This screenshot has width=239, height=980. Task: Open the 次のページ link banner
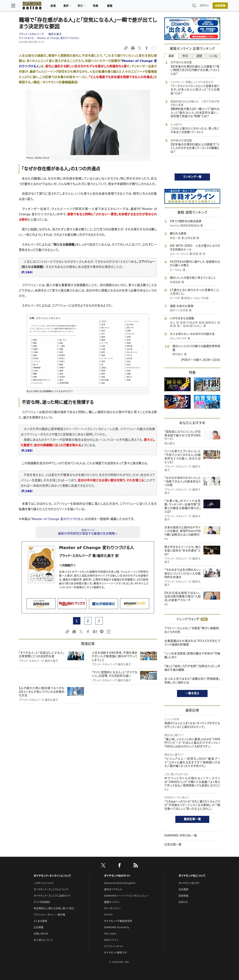[88, 532]
